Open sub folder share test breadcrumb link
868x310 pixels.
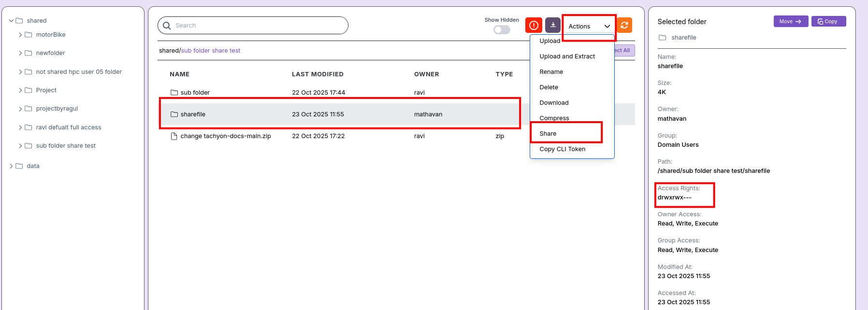click(211, 51)
